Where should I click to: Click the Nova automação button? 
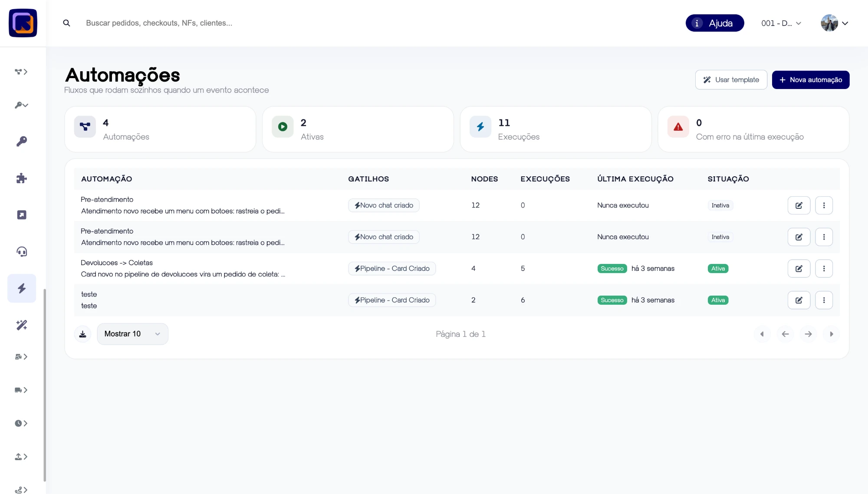(x=810, y=80)
